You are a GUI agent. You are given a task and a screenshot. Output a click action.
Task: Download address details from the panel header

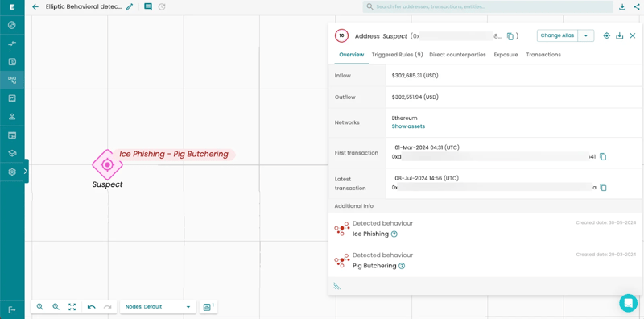[619, 35]
